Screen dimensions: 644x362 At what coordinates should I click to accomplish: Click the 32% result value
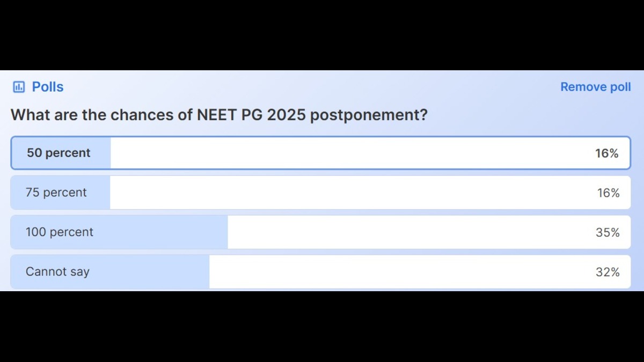[x=608, y=272]
